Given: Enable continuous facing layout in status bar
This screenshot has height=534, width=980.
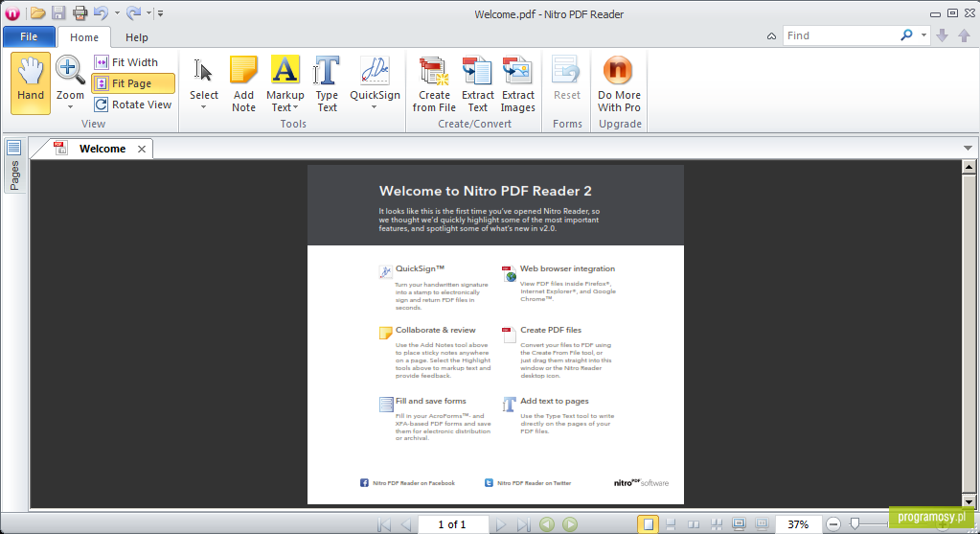Looking at the screenshot, I should click(x=717, y=524).
